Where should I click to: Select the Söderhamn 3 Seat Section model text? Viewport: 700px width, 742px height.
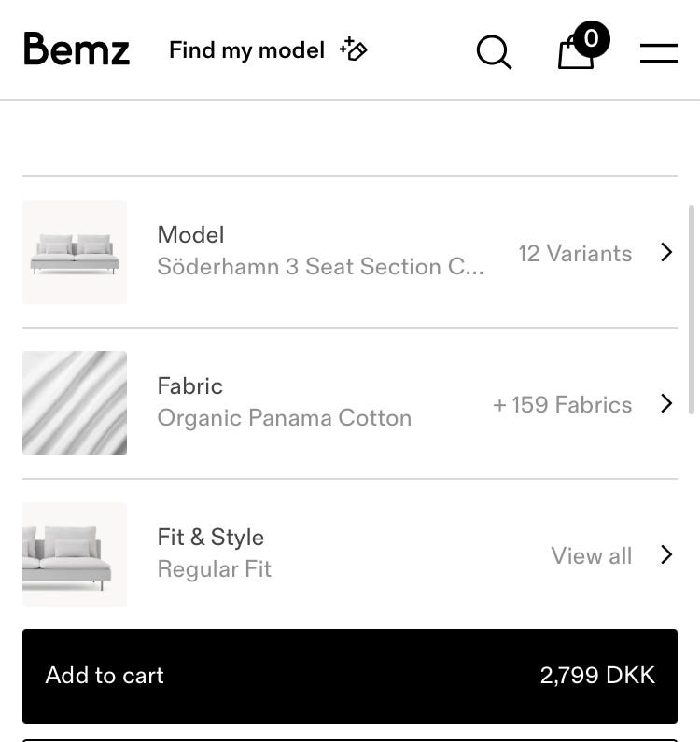click(x=320, y=267)
